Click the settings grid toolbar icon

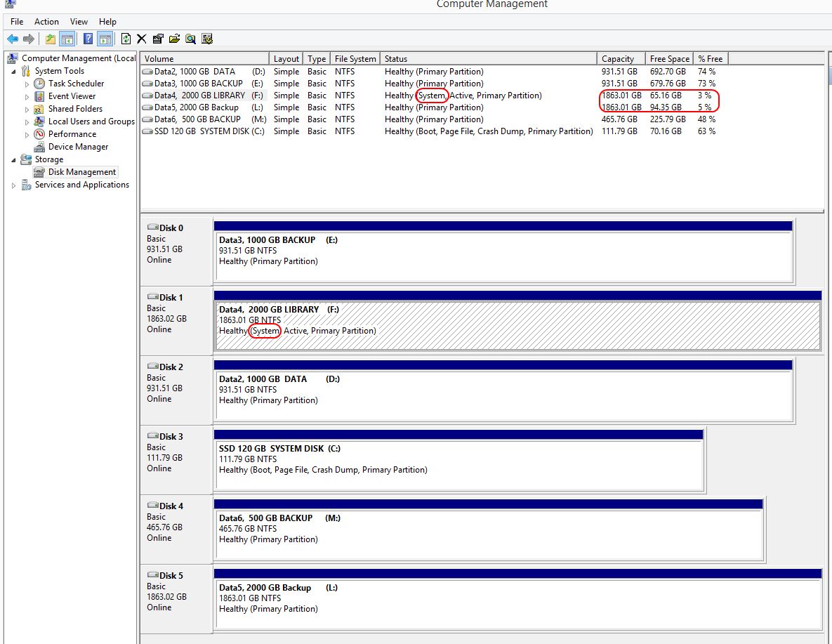pyautogui.click(x=207, y=39)
